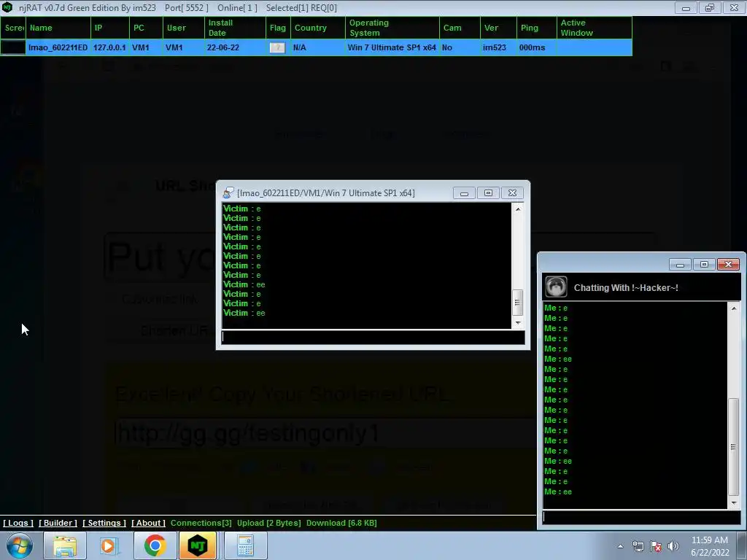Click the Active Window column header
This screenshot has height=560, width=747.
(x=594, y=28)
